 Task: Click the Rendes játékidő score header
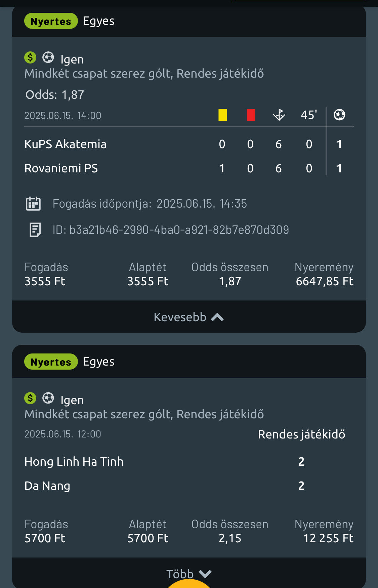click(x=301, y=434)
